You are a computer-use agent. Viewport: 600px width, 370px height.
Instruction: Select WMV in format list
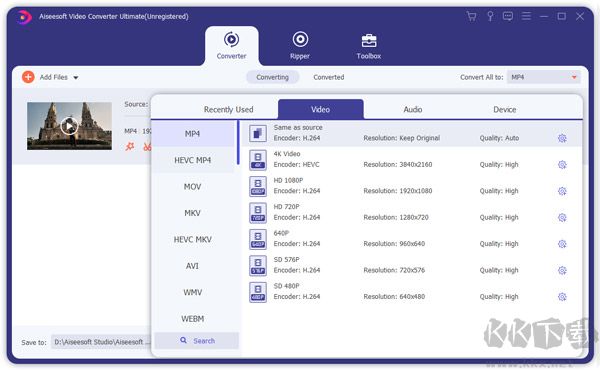pos(192,292)
